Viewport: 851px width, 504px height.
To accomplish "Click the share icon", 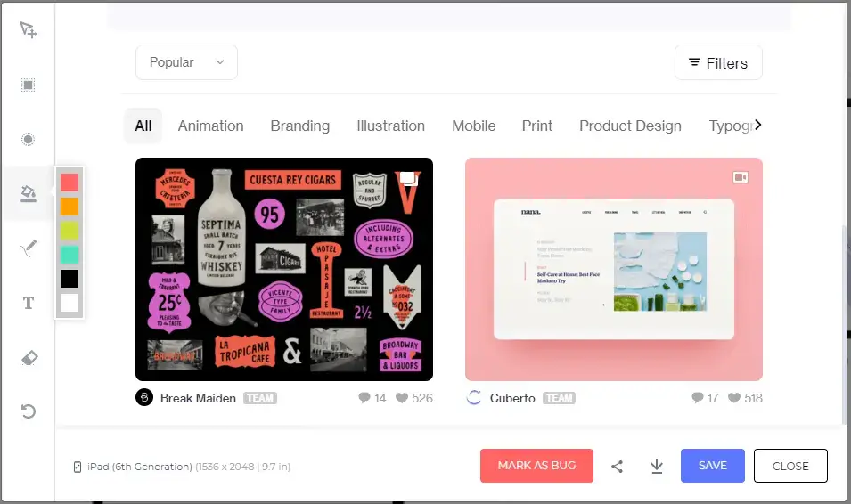I will 617,466.
